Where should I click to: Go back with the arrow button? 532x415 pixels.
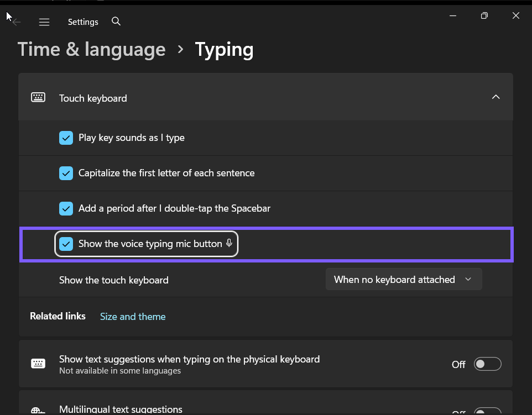click(17, 22)
